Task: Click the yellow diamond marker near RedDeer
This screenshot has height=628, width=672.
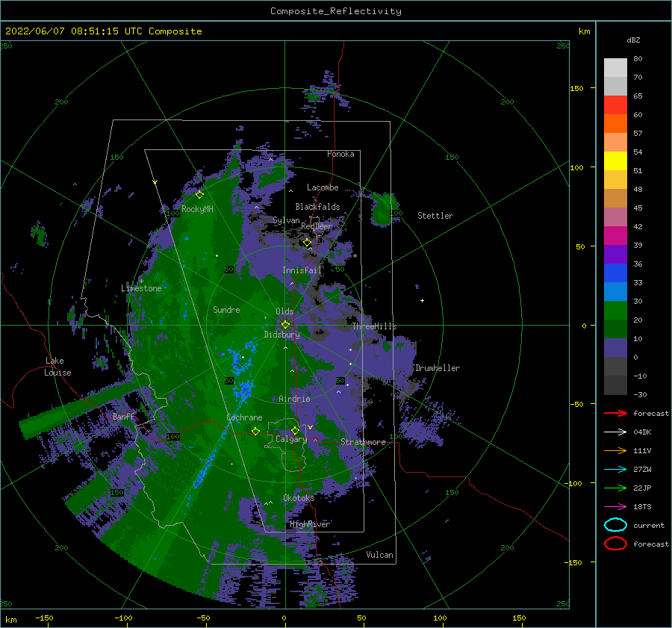Action: tap(307, 243)
